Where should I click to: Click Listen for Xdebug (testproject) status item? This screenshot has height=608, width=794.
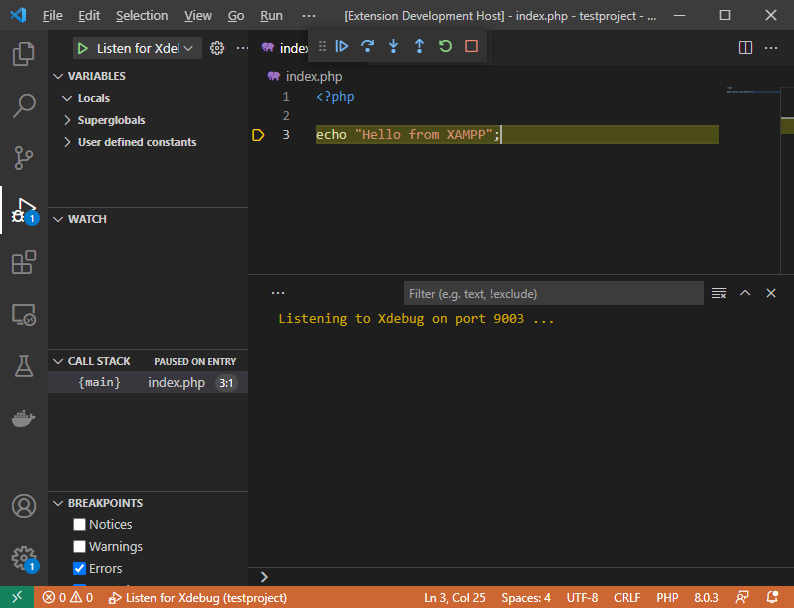197,597
